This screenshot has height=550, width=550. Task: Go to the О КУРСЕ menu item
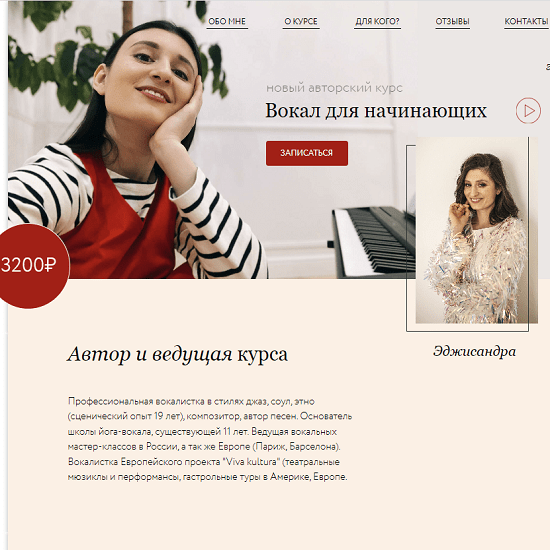301,22
